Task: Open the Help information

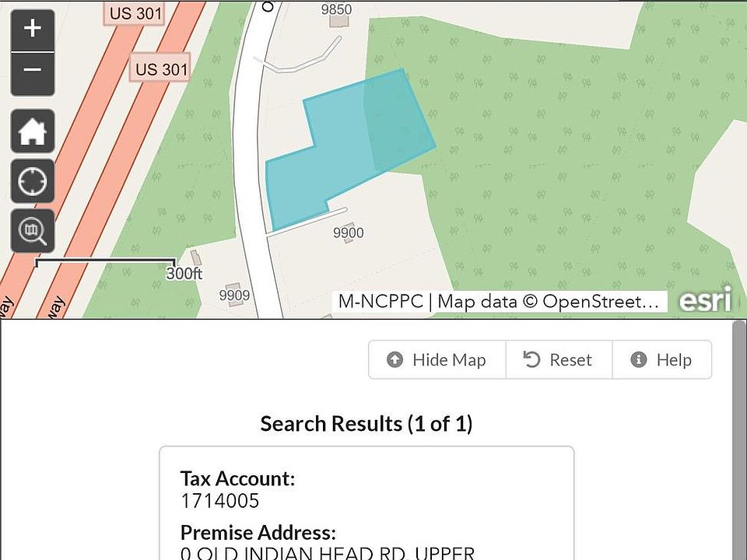Action: click(662, 360)
